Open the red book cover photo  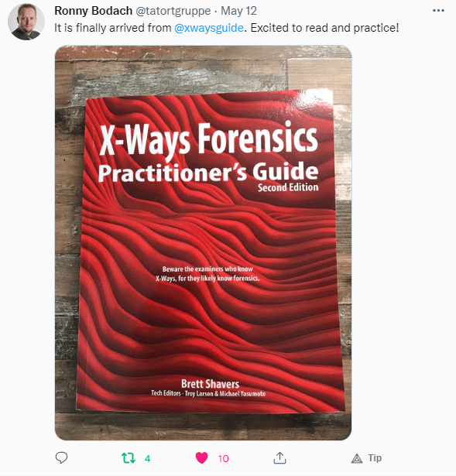[203, 242]
